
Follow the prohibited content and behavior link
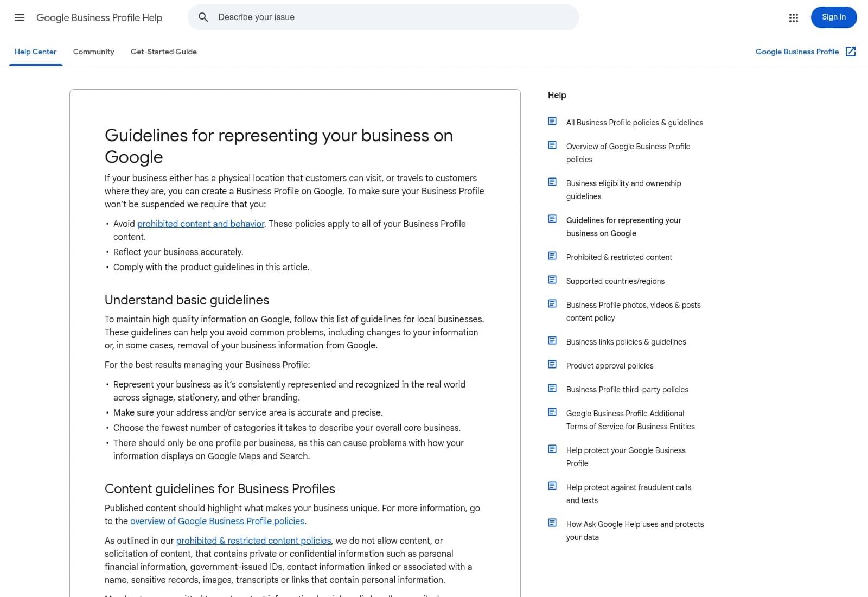pyautogui.click(x=201, y=224)
